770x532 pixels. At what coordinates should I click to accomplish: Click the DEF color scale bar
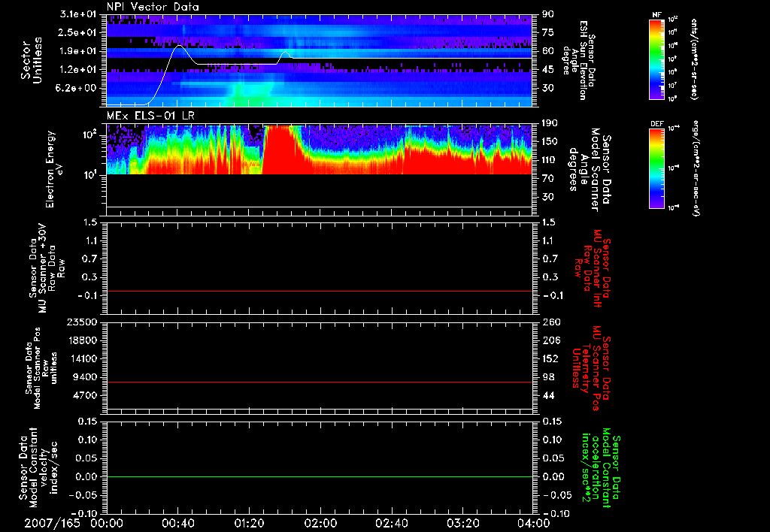657,168
